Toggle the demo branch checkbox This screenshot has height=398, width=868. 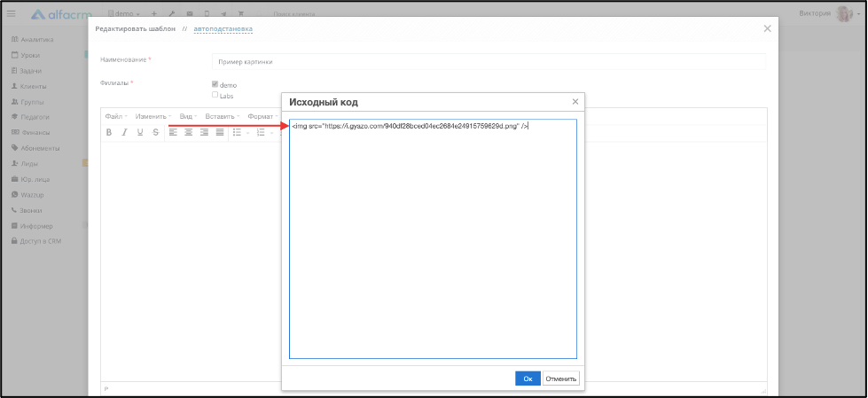(215, 85)
